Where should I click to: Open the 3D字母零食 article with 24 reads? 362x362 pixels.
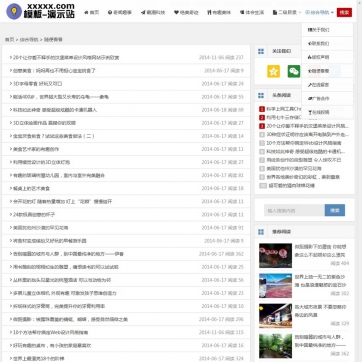(37, 84)
